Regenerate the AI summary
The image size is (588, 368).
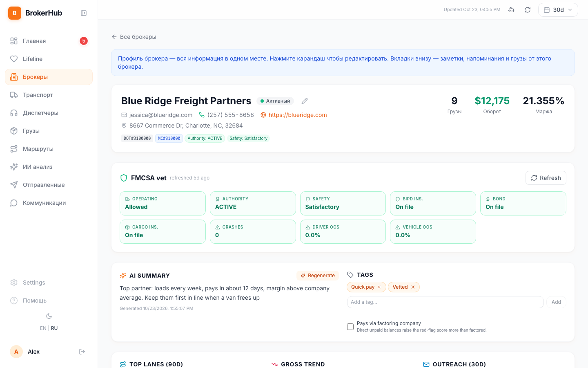[317, 276]
